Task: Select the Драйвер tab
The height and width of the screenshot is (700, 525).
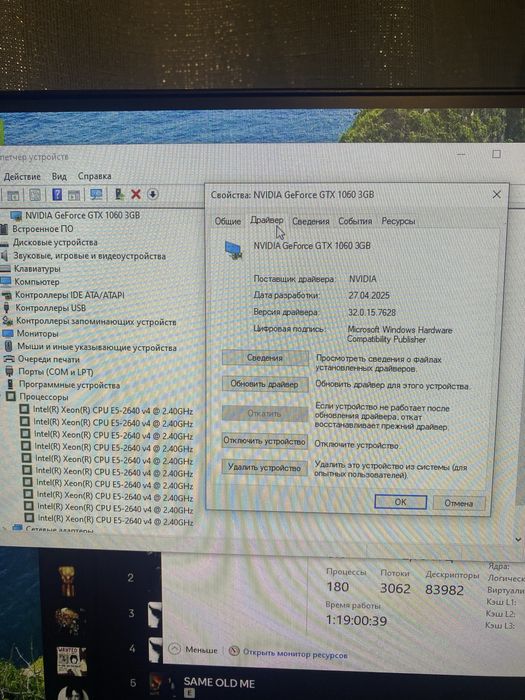Action: point(267,220)
